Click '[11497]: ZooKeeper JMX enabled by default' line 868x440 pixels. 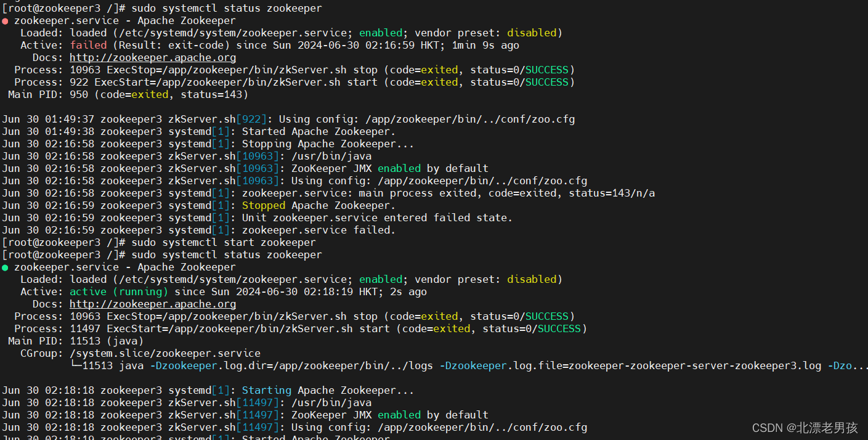coord(245,415)
